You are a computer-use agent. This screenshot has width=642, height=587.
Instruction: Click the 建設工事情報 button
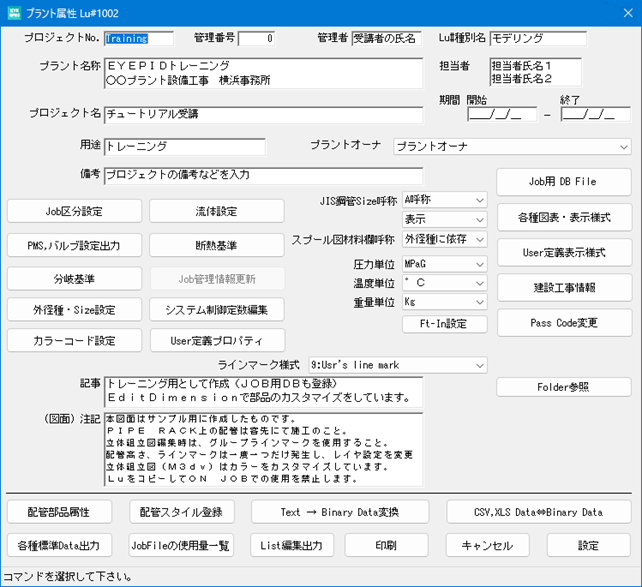pos(564,288)
